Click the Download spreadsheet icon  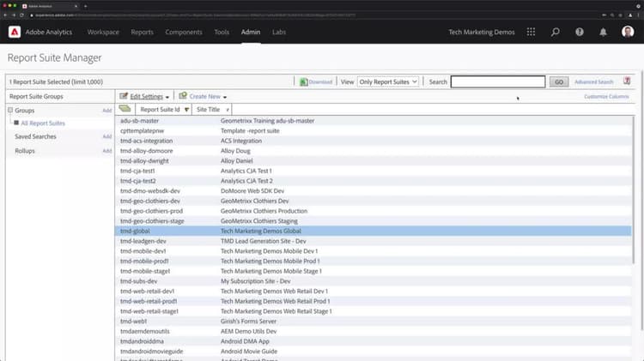pyautogui.click(x=303, y=82)
